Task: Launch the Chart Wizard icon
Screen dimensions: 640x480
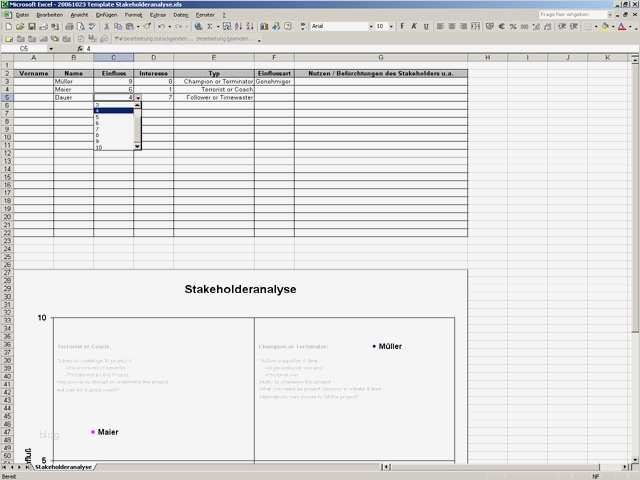Action: tap(264, 27)
